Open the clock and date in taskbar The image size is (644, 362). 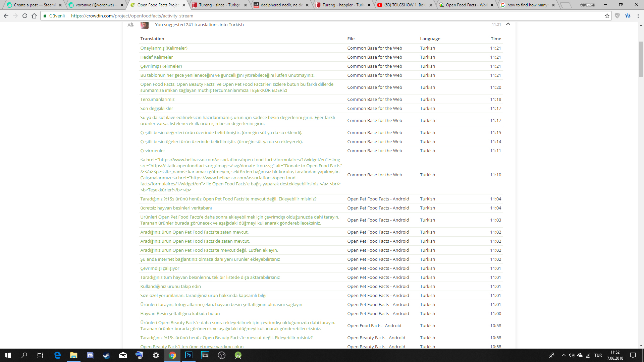[615, 355]
